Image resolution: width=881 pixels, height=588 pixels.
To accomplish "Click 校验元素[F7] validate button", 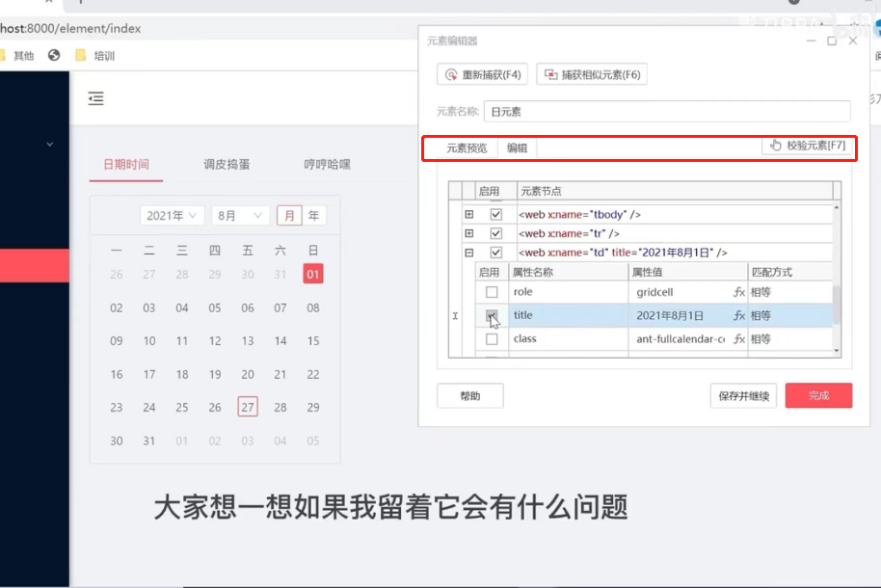I will [808, 146].
